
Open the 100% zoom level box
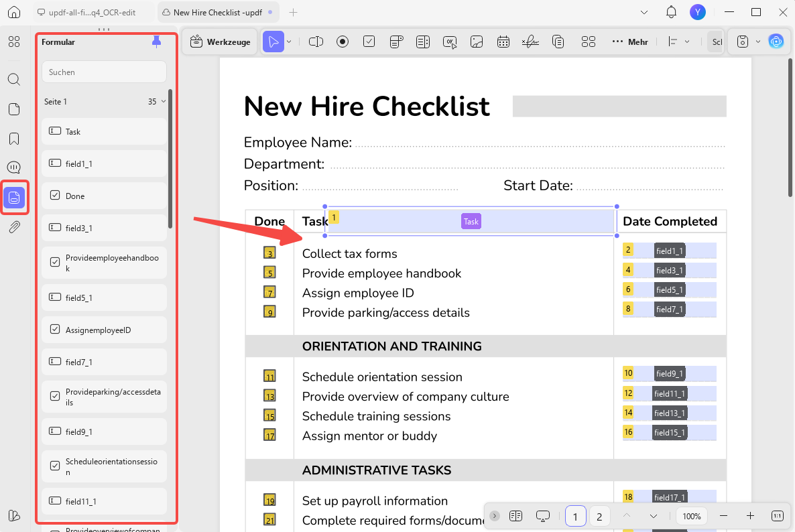692,516
